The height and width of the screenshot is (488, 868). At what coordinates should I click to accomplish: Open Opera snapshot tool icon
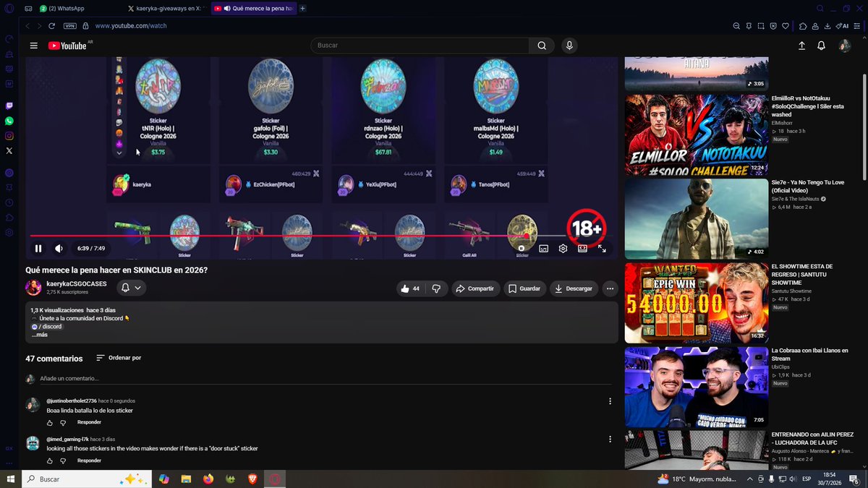tap(760, 25)
